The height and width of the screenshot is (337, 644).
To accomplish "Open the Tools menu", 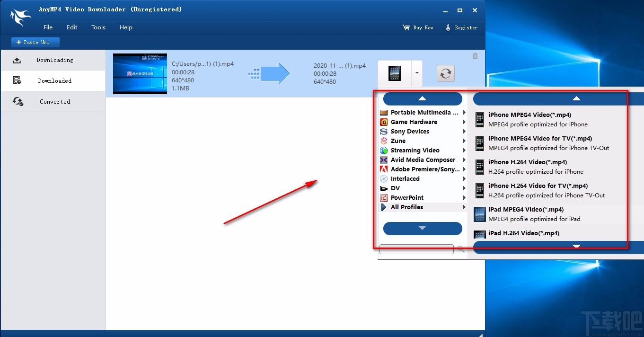I will click(x=98, y=27).
